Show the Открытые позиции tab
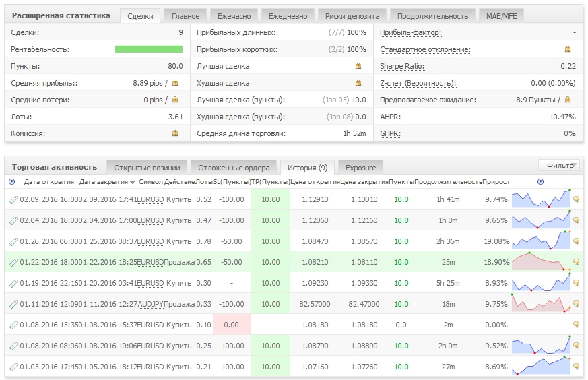 coord(147,167)
